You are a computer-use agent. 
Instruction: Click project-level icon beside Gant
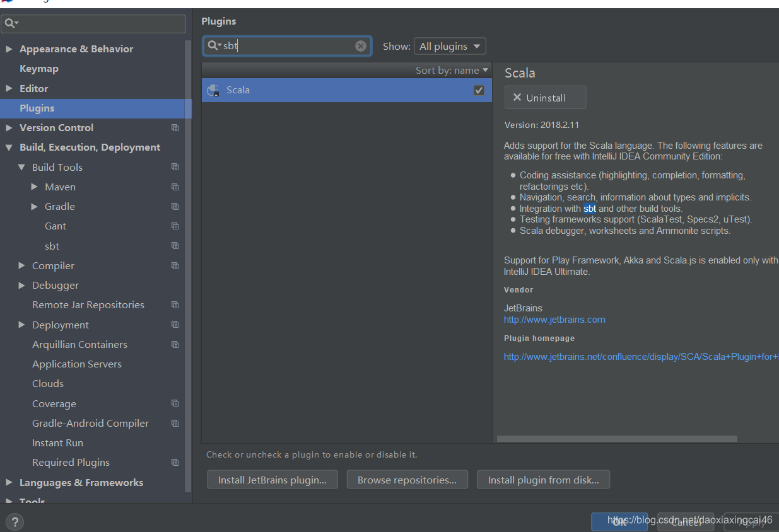[175, 226]
